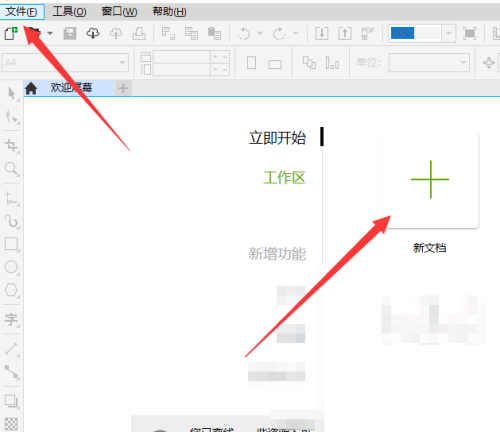
Task: Select 工作区 in welcome sidebar
Action: click(x=284, y=178)
